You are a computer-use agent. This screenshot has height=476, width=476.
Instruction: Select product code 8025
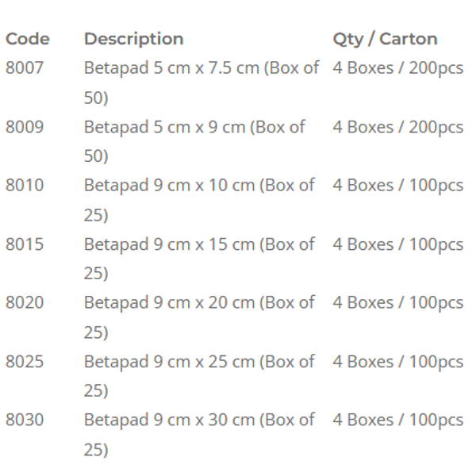(x=25, y=362)
